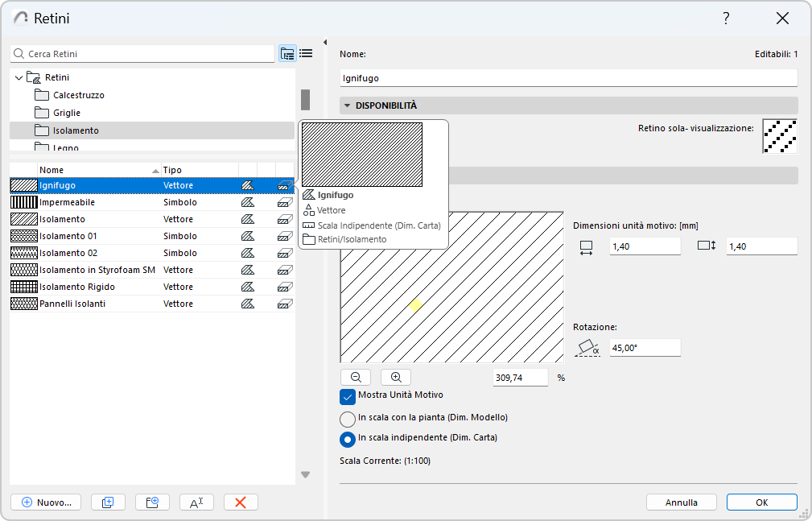The height and width of the screenshot is (521, 812).
Task: Zoom in the pattern preview
Action: 395,377
